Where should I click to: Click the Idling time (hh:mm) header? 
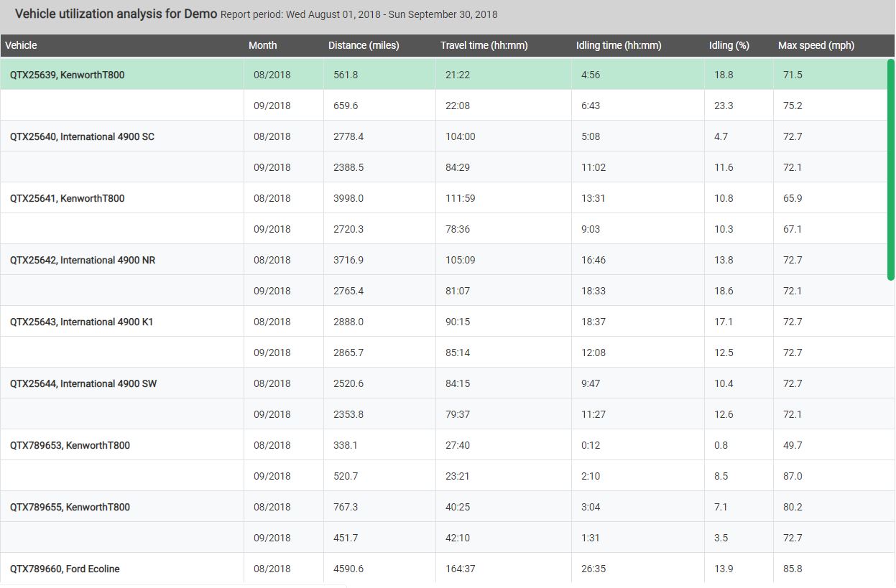tap(618, 45)
